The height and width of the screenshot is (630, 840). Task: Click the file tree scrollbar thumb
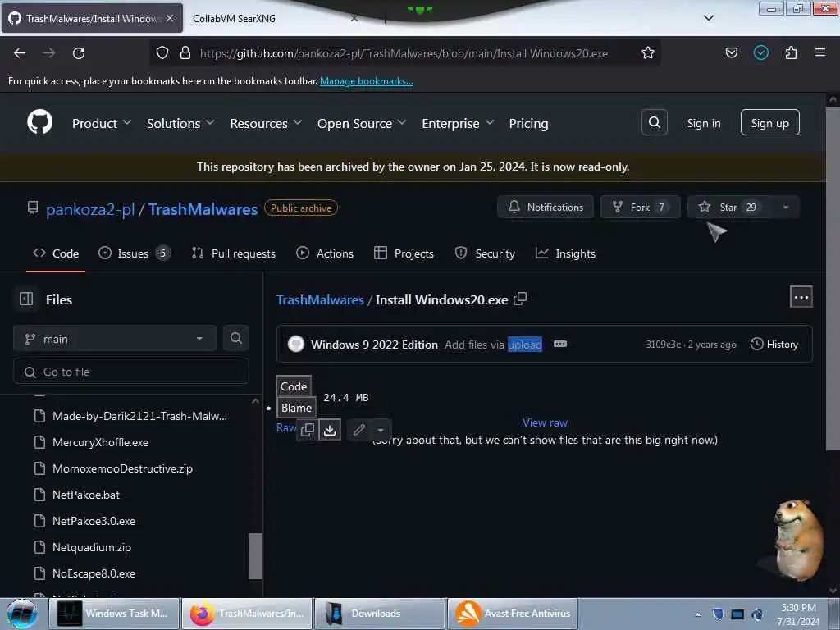tap(255, 556)
